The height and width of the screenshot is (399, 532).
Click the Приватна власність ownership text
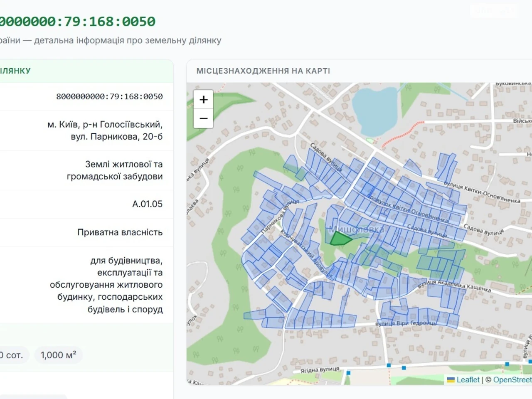[120, 232]
